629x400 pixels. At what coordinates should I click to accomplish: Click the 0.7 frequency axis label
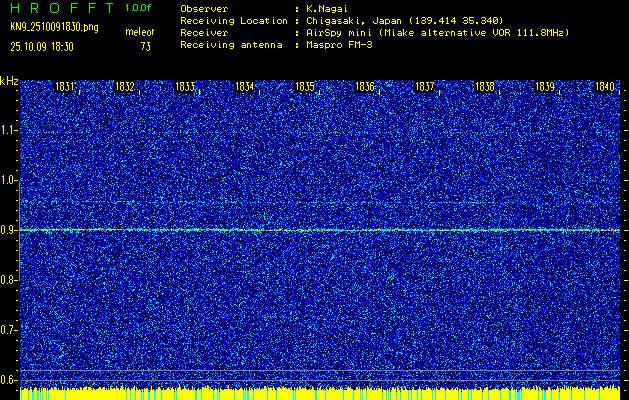click(x=9, y=329)
